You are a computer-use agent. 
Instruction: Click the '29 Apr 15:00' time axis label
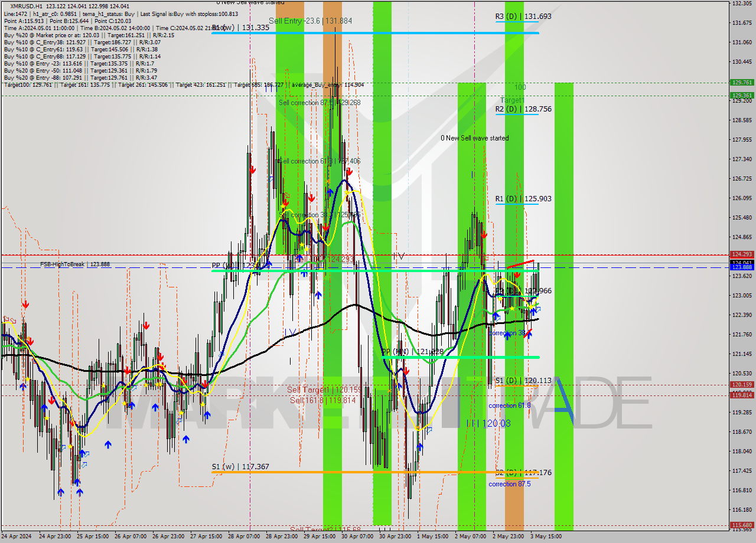320,537
